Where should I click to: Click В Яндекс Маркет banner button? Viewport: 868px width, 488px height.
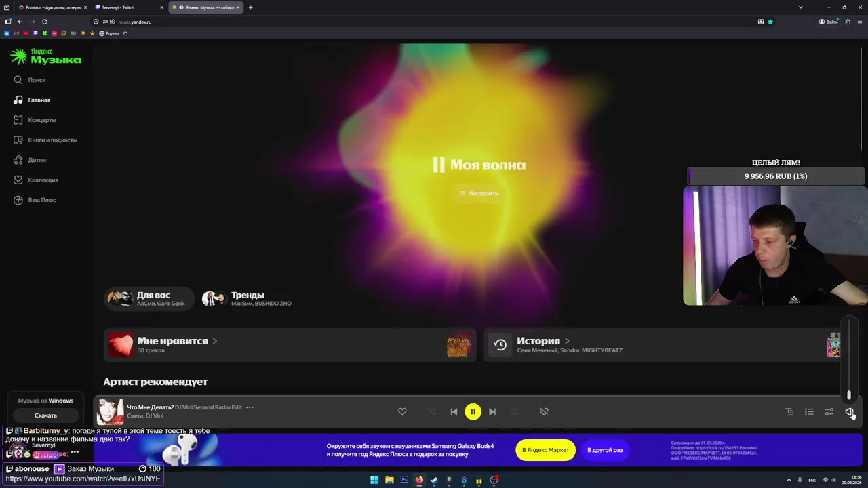click(545, 450)
